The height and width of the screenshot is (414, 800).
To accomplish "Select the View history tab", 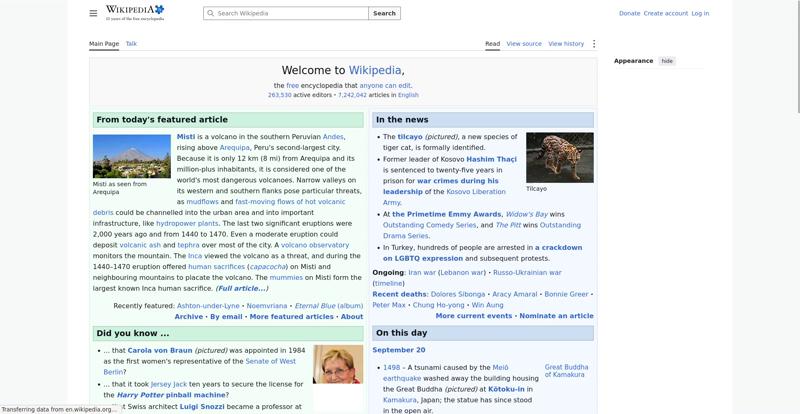I will coord(566,44).
